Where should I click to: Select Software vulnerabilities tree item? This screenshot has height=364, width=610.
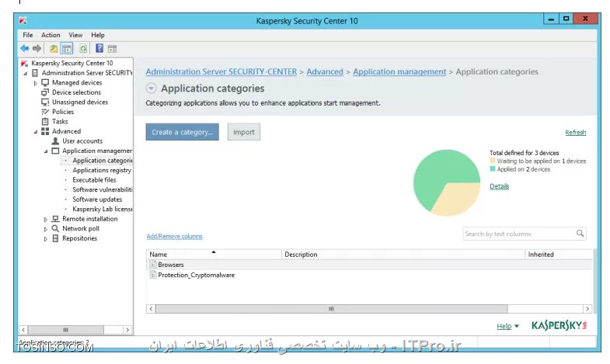point(103,189)
